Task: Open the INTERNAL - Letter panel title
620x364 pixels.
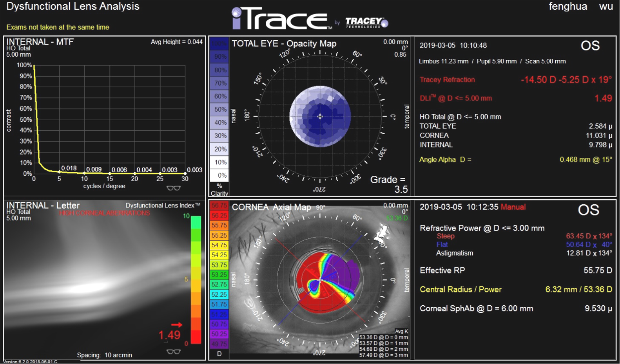Action: point(43,205)
